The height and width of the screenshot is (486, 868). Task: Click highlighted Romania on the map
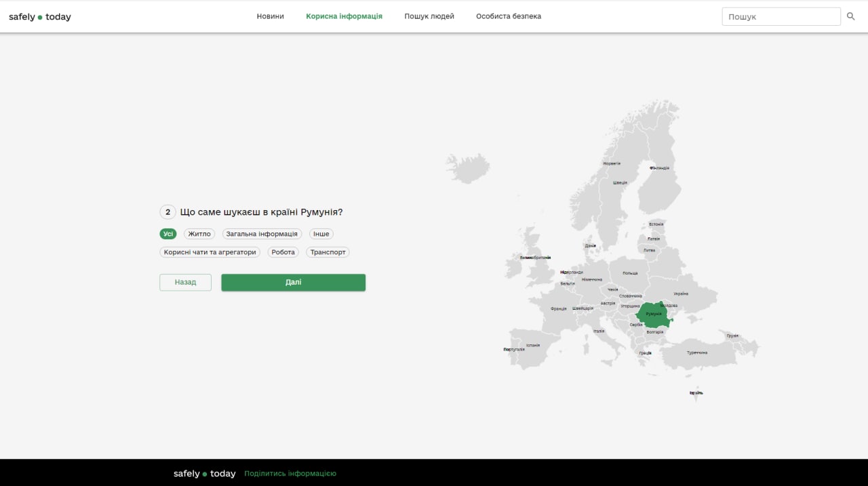[653, 315]
